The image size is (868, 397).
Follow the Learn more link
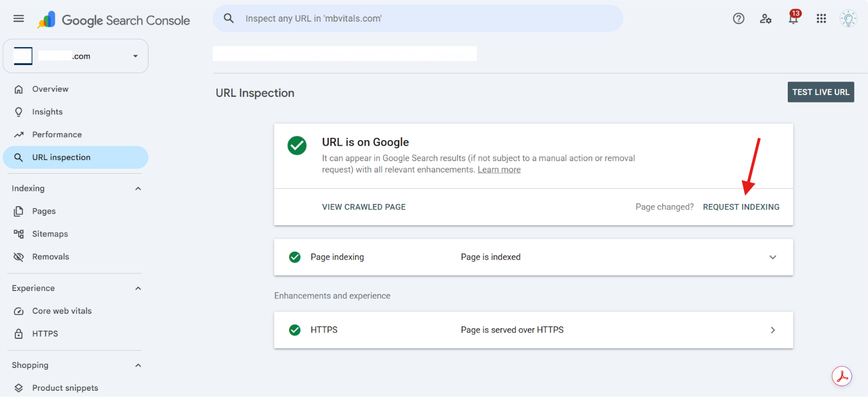coord(499,170)
